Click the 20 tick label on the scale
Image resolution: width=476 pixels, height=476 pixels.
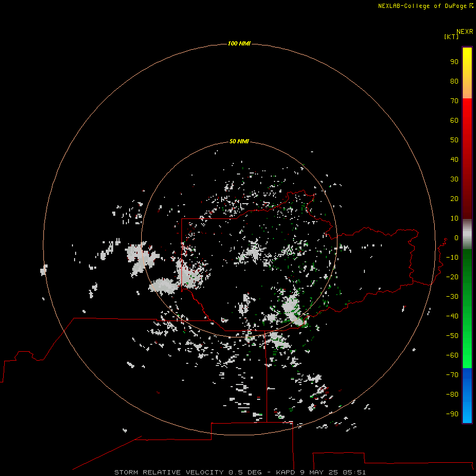[x=454, y=199]
